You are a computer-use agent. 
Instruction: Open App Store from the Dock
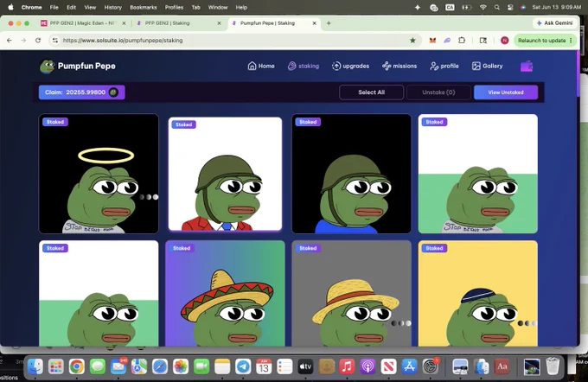(x=409, y=366)
